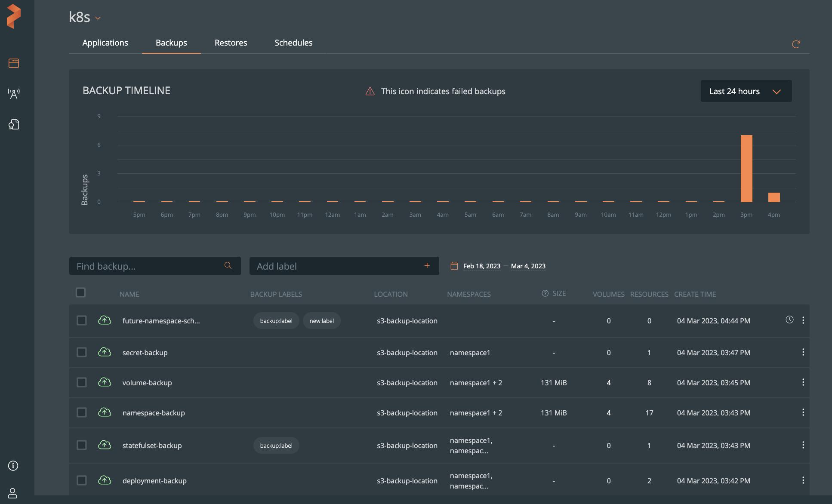
Task: Switch to the Restores tab
Action: point(231,43)
